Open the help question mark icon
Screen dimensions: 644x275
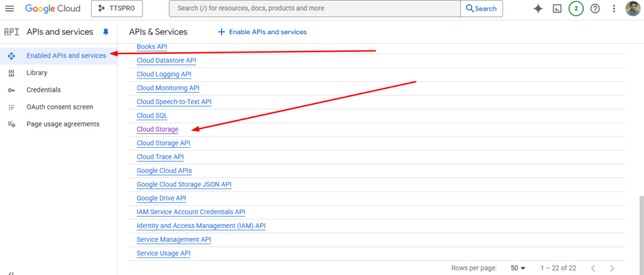point(594,9)
